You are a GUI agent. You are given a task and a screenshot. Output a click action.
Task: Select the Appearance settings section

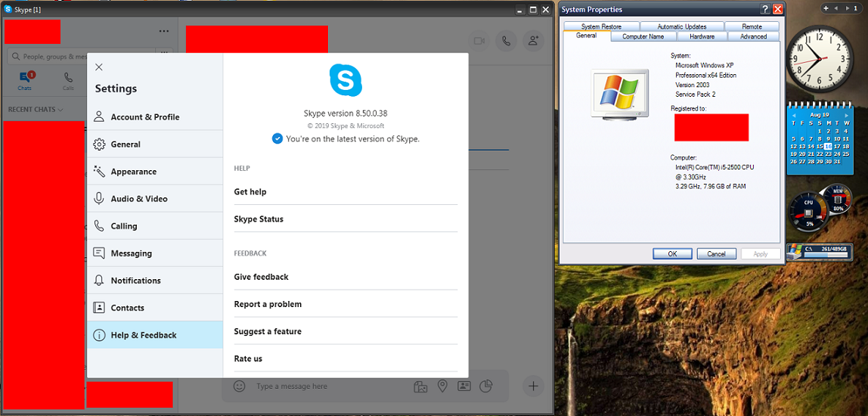tap(155, 172)
